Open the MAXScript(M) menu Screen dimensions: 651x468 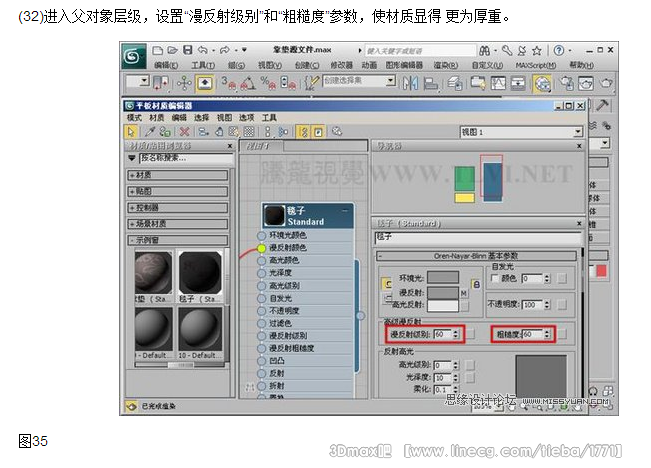click(x=536, y=65)
